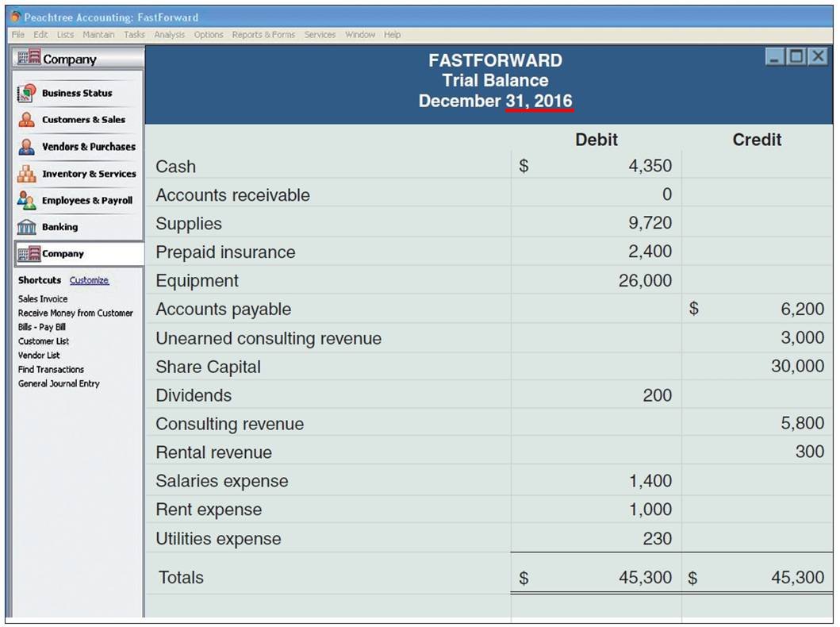Click the Equipment debit value 26,000
The height and width of the screenshot is (627, 840).
click(x=645, y=280)
